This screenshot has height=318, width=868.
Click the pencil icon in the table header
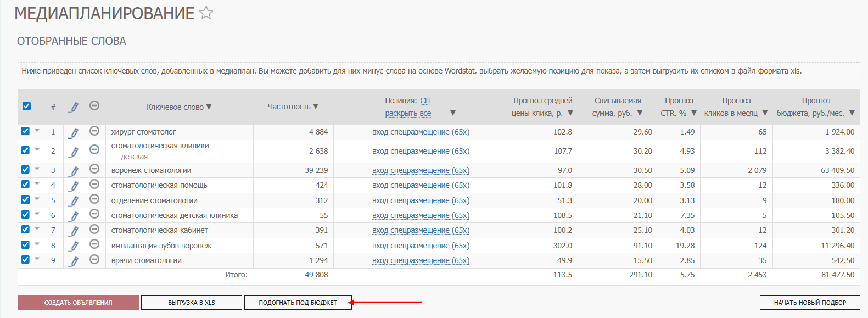[74, 107]
